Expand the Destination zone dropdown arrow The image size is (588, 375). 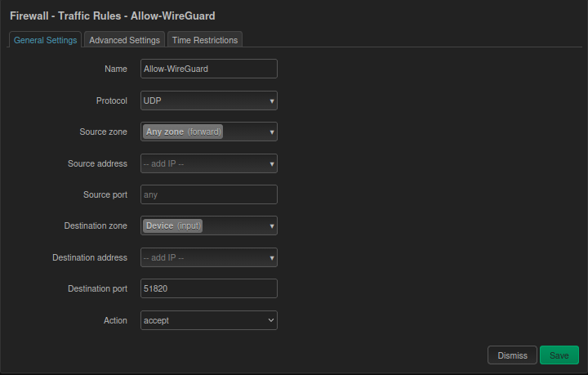pyautogui.click(x=271, y=226)
